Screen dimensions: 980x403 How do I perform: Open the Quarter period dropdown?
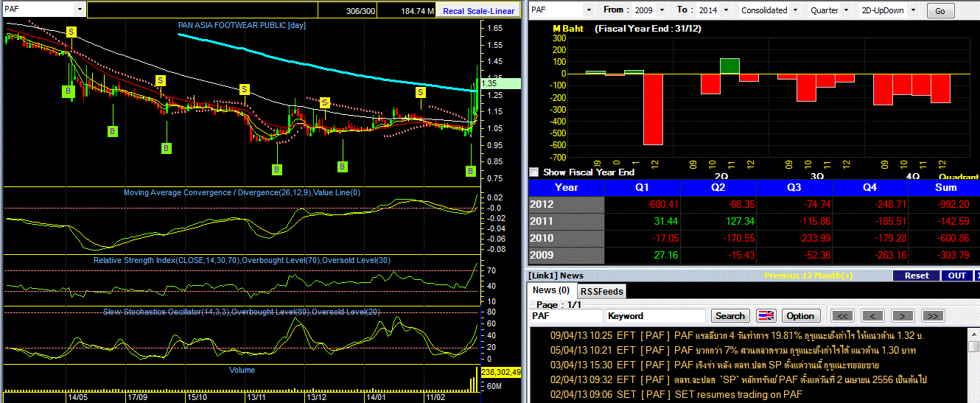tap(844, 10)
